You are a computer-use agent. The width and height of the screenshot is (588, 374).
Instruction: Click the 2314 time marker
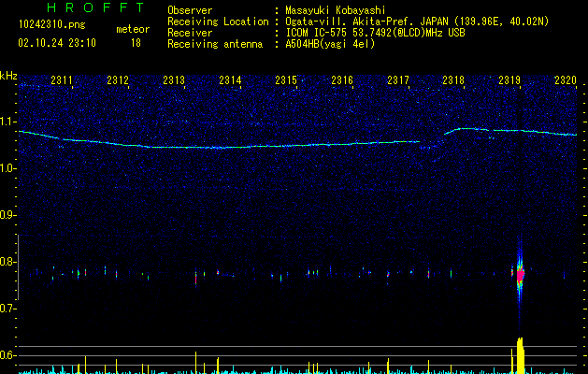coord(230,80)
